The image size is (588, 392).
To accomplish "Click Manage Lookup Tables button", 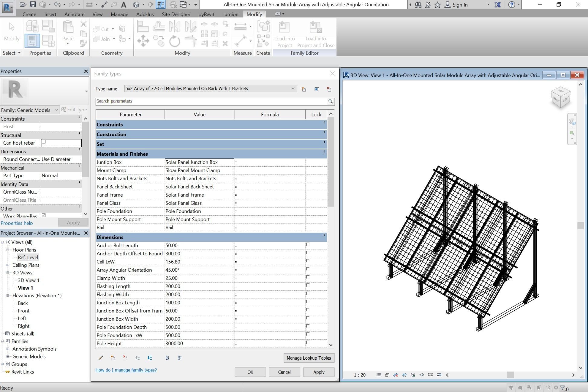I will (309, 358).
